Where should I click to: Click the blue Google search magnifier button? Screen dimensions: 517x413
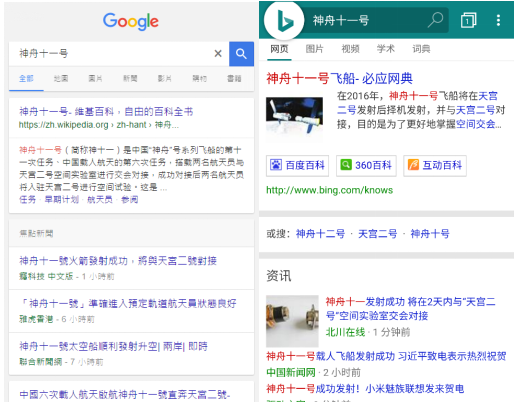[241, 54]
